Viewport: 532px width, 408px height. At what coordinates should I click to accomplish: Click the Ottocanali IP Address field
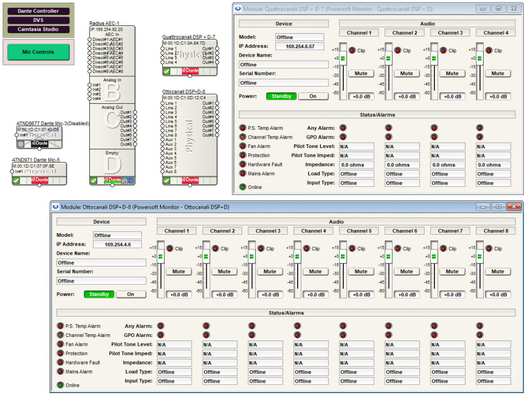click(x=117, y=244)
